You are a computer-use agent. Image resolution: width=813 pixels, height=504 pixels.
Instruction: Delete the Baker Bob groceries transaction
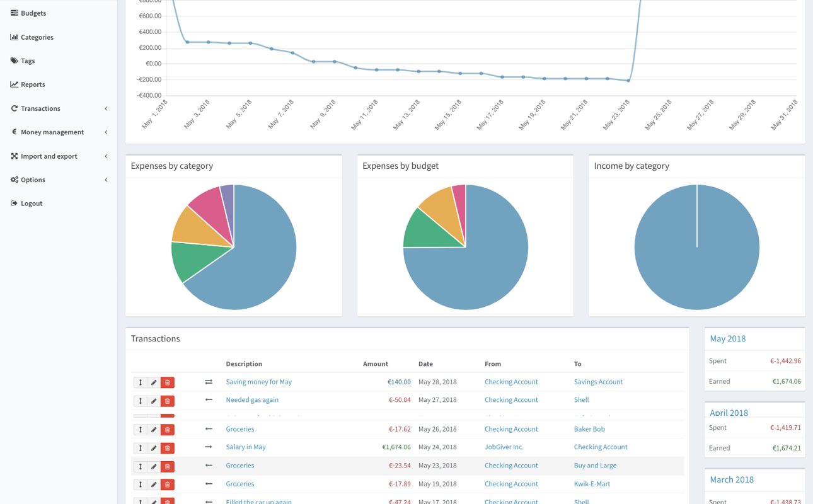pyautogui.click(x=168, y=430)
